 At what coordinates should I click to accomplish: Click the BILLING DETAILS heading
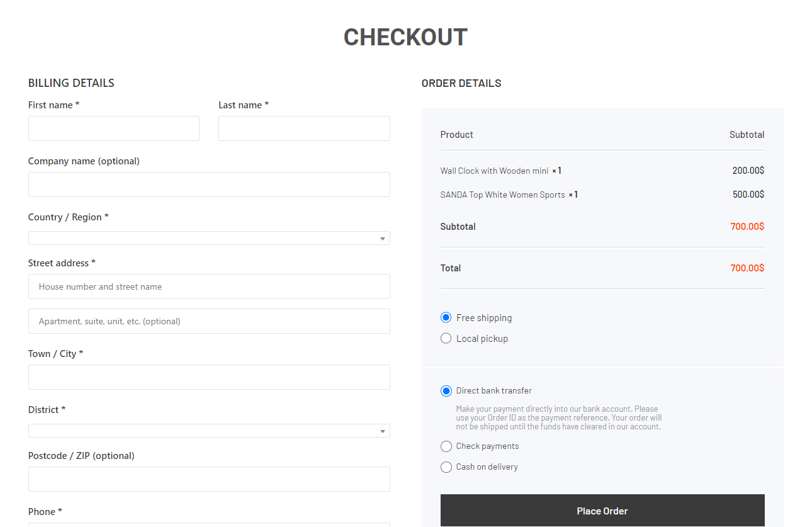71,83
